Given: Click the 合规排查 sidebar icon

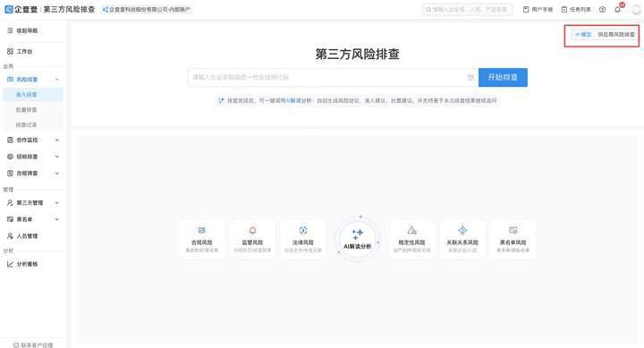Looking at the screenshot, I should point(10,174).
